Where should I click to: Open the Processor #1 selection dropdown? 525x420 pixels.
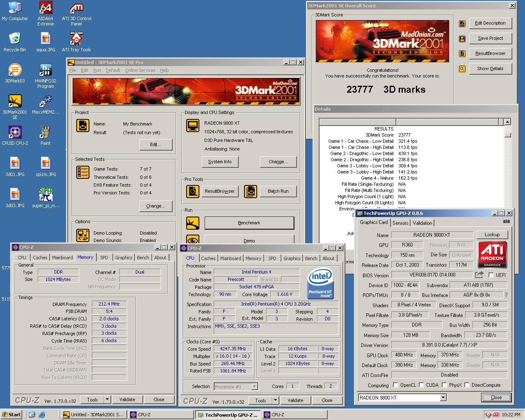click(254, 386)
